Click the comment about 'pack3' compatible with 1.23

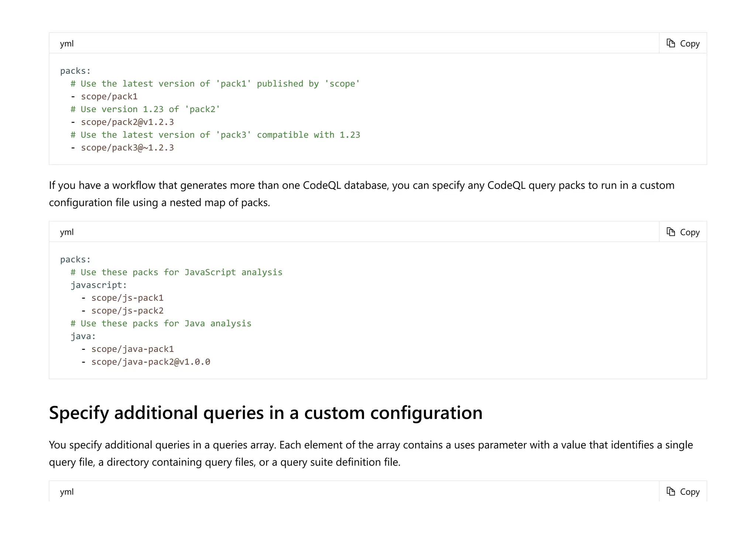tap(215, 135)
